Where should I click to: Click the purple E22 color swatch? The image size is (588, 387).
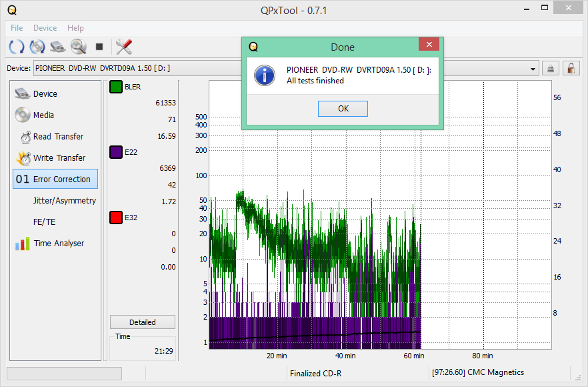coord(116,152)
